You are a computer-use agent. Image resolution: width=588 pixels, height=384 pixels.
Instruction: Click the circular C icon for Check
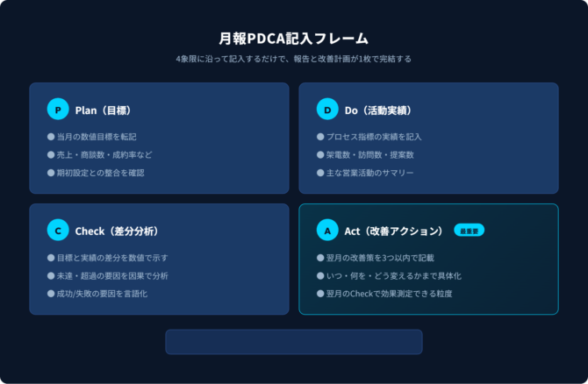[x=58, y=231]
